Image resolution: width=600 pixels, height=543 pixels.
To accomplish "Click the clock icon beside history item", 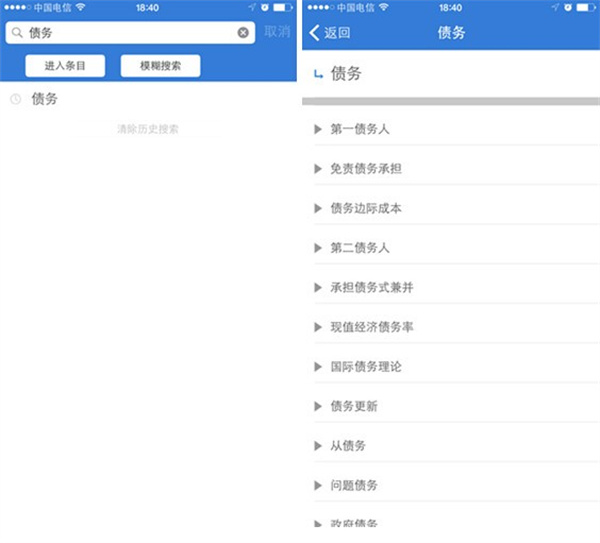I will 15,99.
